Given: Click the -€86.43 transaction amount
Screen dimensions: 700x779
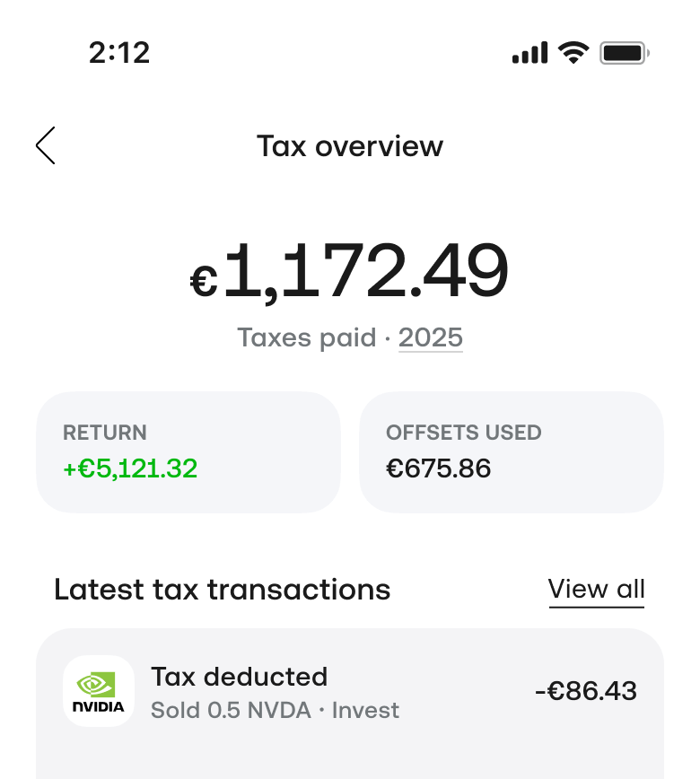Looking at the screenshot, I should [586, 691].
